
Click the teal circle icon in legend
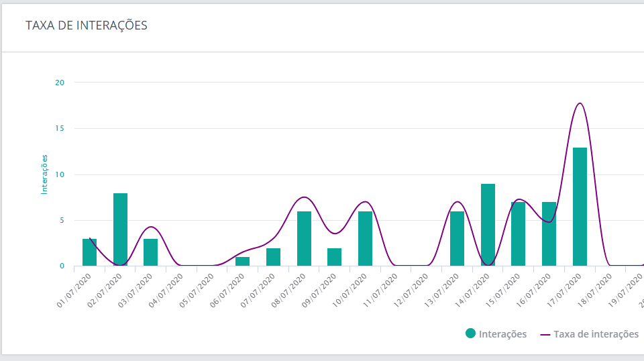[470, 333]
